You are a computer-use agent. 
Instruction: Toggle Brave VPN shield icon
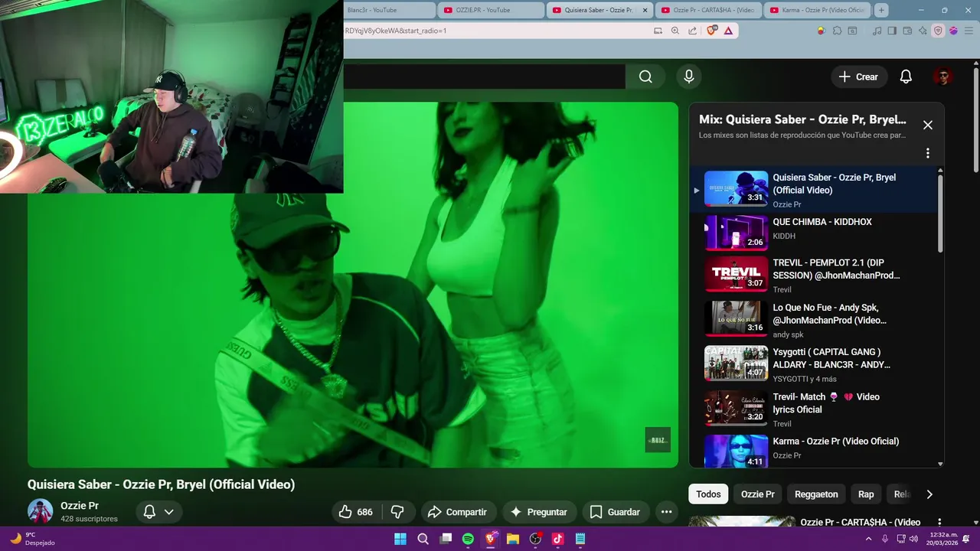click(938, 31)
